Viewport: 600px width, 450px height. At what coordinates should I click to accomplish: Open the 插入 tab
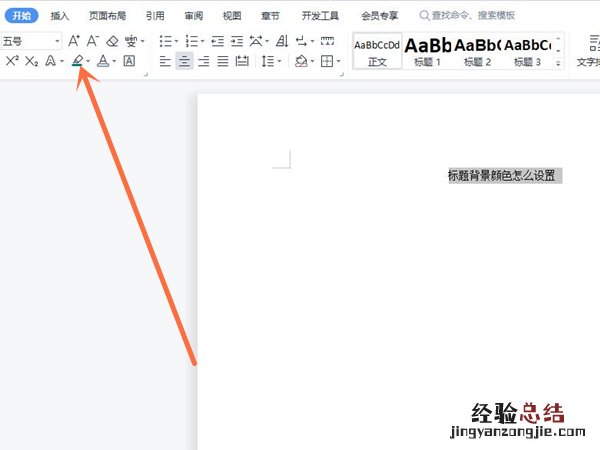coord(60,16)
